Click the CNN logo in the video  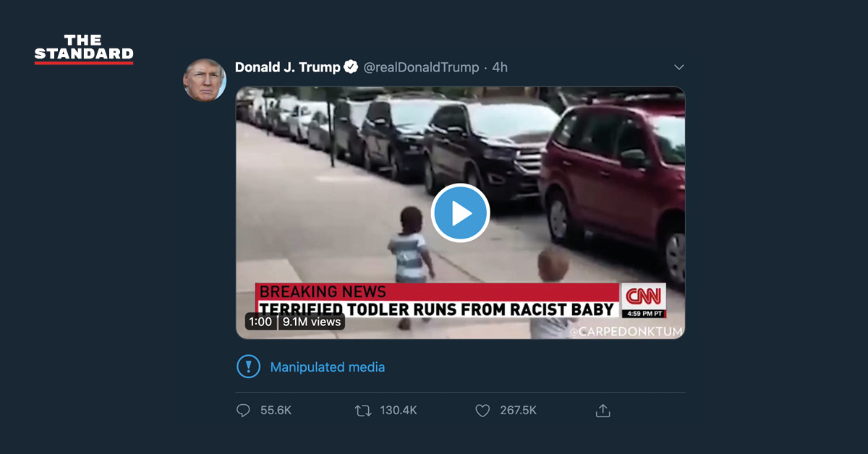[x=643, y=296]
